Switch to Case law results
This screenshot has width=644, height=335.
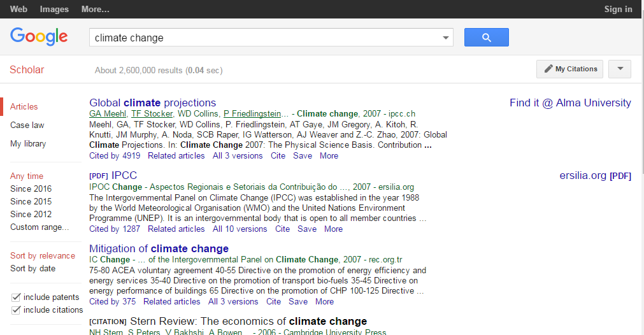coord(27,125)
